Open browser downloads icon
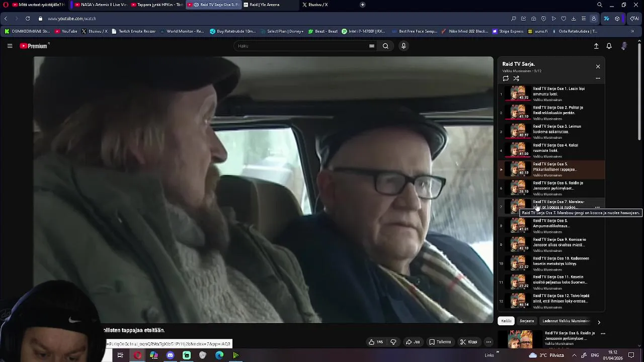 [574, 19]
